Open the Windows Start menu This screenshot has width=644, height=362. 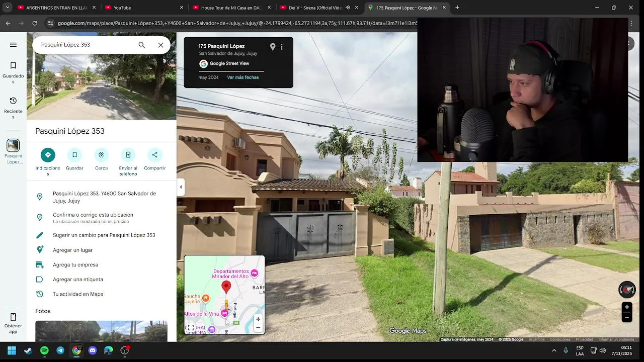click(x=12, y=350)
